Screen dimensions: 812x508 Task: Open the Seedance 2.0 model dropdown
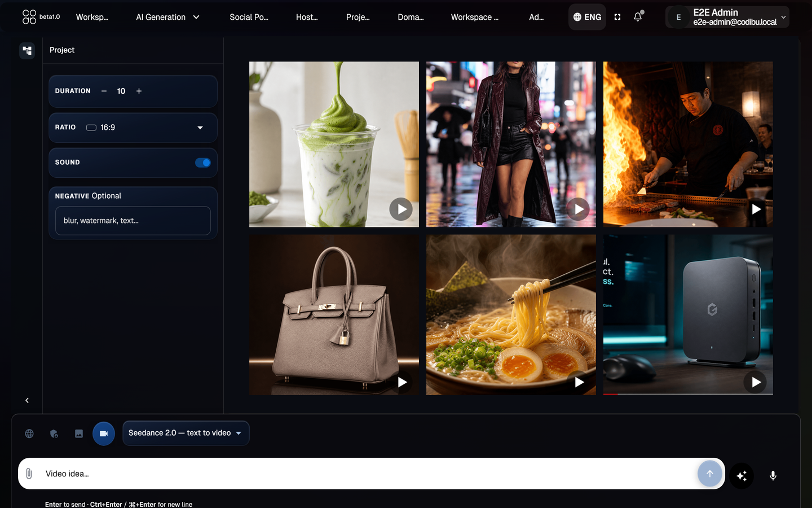[x=186, y=433]
